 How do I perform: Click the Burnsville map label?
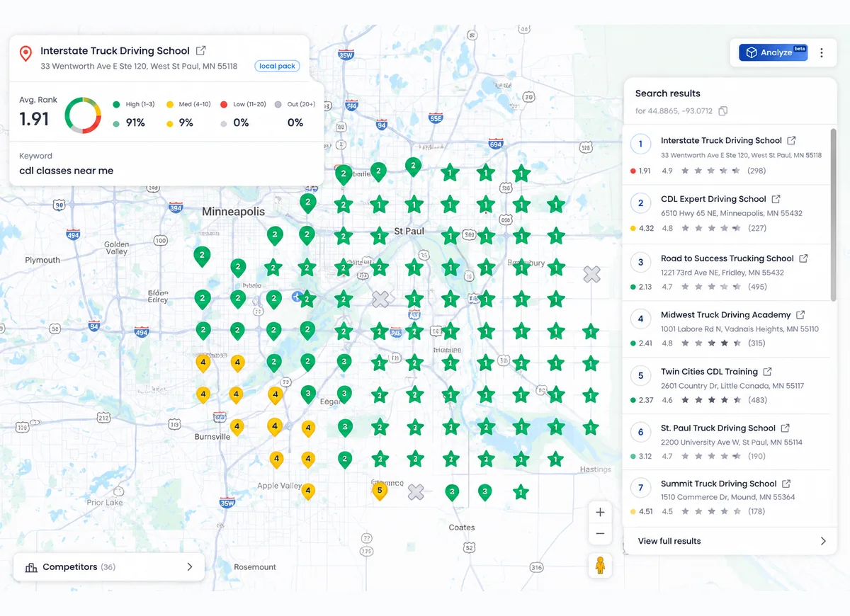coord(212,437)
